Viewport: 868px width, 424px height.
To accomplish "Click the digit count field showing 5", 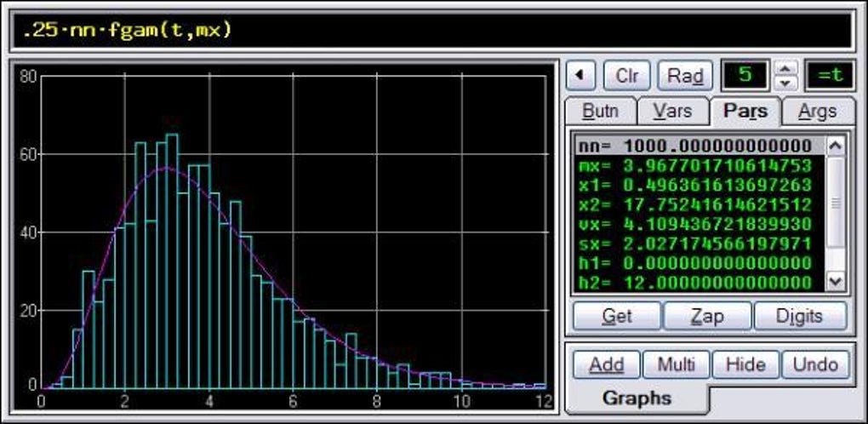I will [745, 75].
